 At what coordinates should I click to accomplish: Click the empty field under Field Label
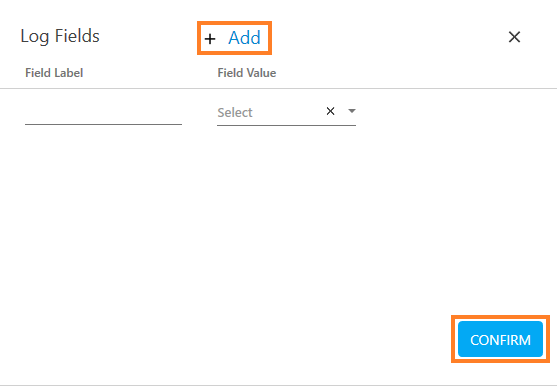[x=103, y=113]
